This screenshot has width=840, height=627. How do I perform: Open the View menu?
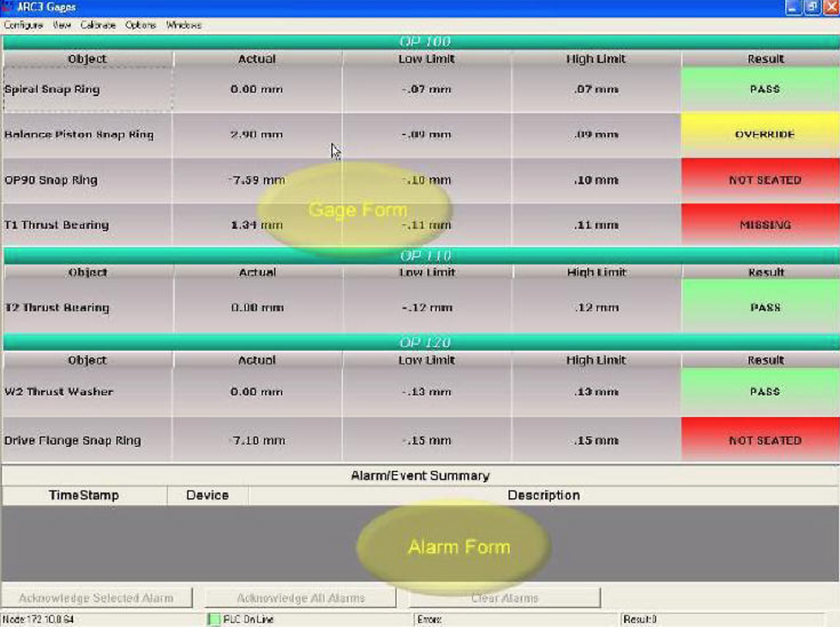tap(62, 25)
